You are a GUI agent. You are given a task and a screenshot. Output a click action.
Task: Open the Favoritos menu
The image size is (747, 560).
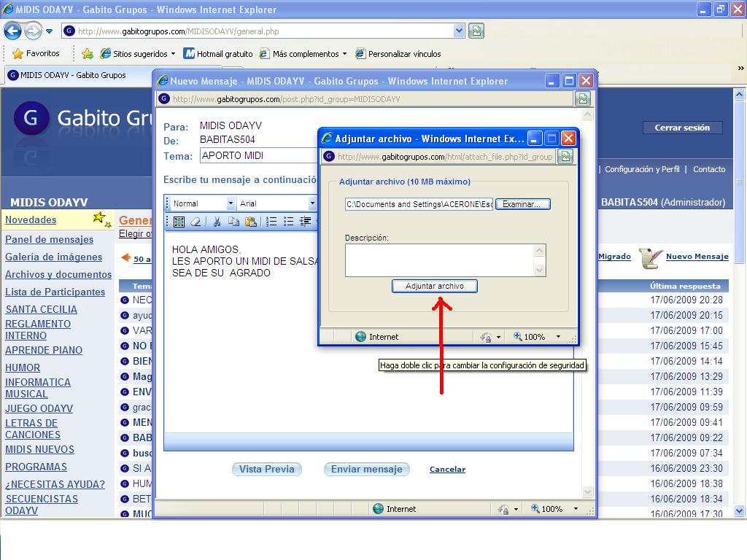[35, 53]
